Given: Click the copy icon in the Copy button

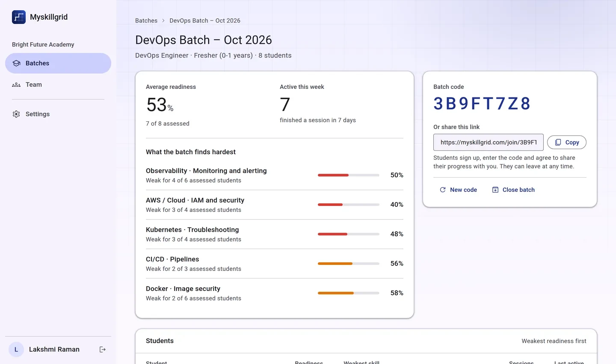Looking at the screenshot, I should click(558, 142).
